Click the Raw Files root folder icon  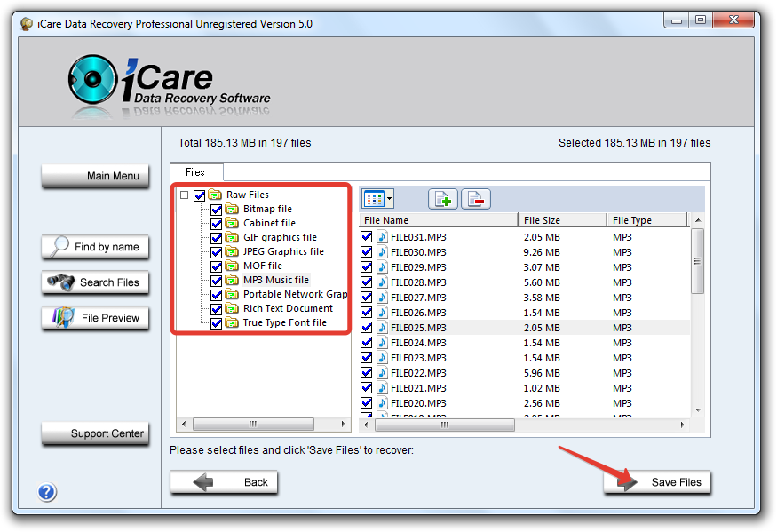pos(215,195)
